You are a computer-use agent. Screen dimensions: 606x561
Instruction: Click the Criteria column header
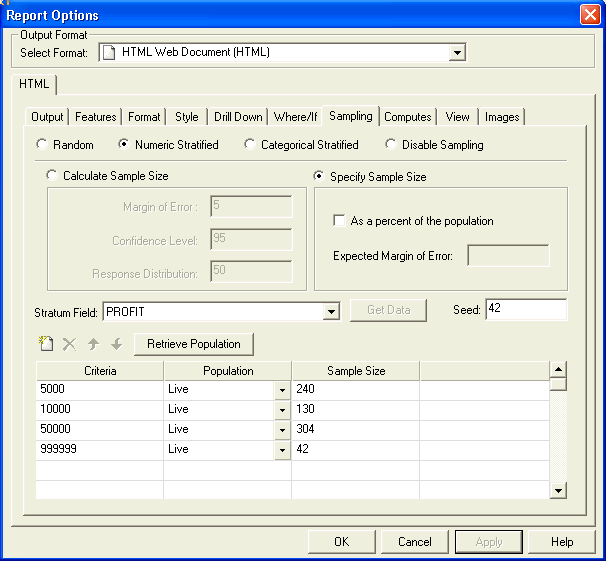pos(100,371)
